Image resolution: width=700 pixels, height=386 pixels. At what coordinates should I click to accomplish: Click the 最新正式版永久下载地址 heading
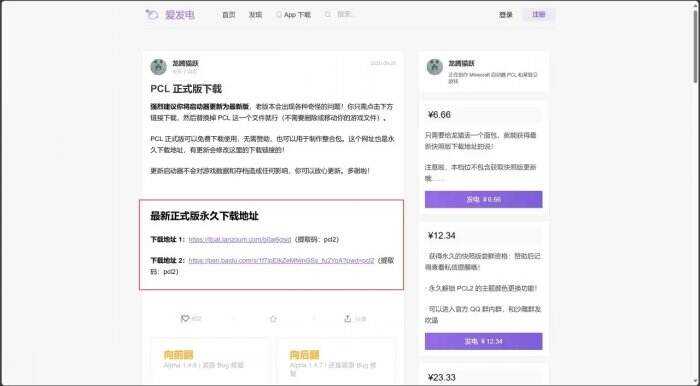pos(204,216)
